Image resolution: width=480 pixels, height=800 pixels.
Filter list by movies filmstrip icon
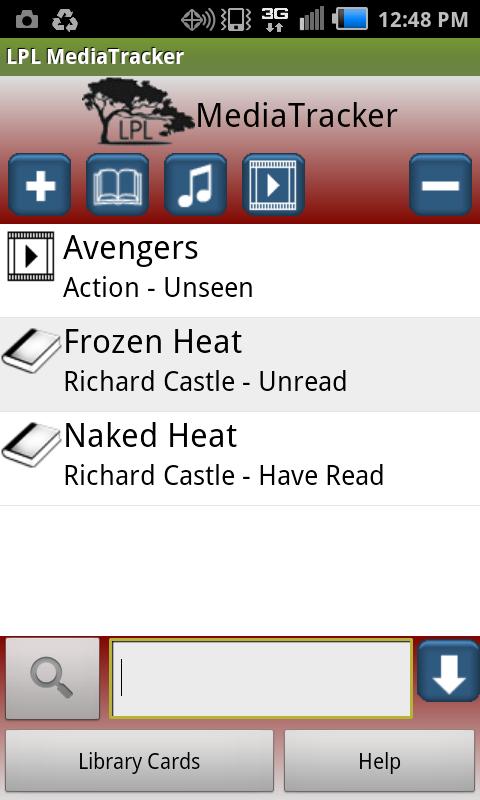point(273,185)
